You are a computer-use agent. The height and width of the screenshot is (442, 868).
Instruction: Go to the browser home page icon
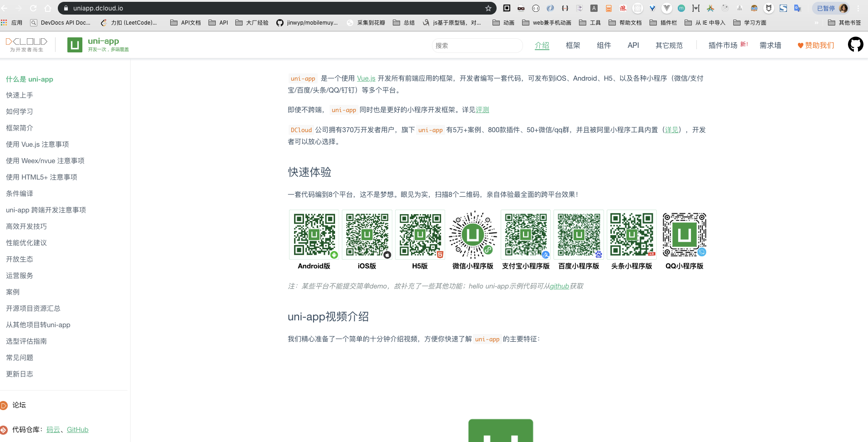click(48, 8)
